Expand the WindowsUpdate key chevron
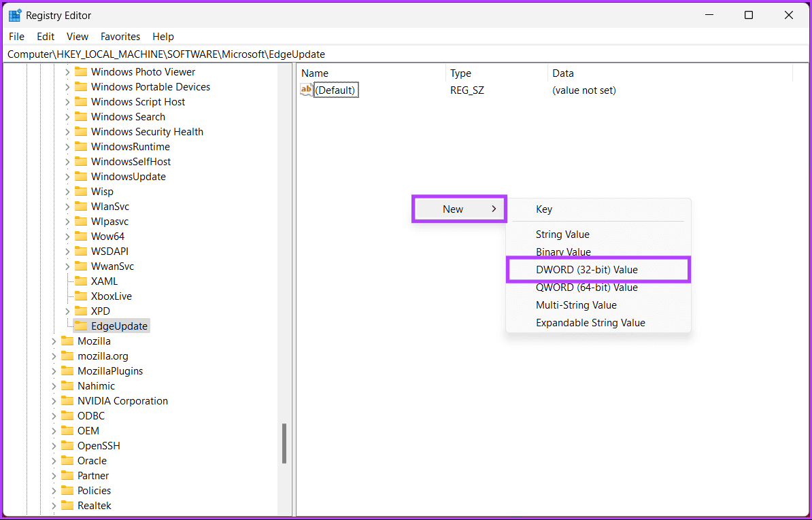 click(67, 177)
